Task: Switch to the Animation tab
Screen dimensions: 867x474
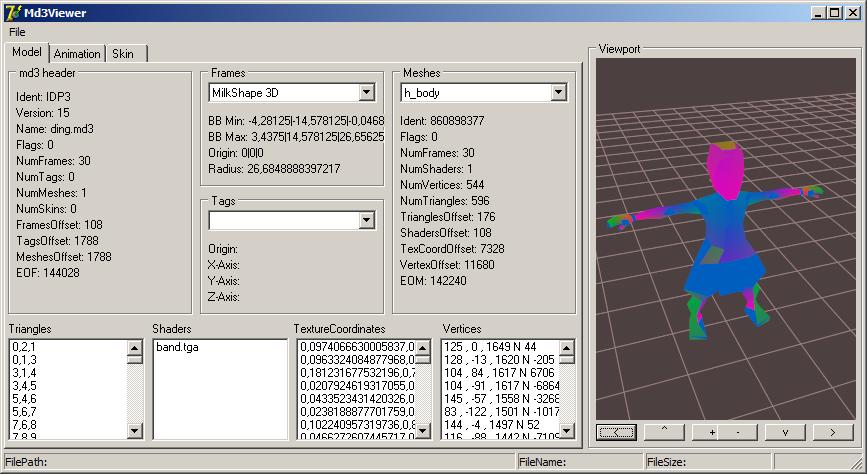Action: point(77,54)
